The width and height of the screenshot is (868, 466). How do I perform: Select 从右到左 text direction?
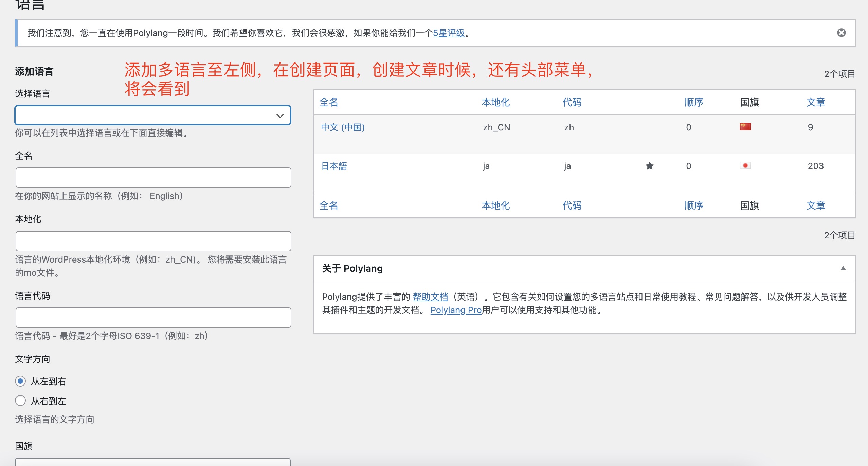[20, 401]
